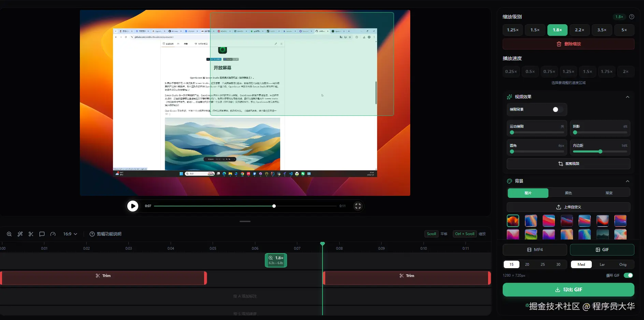Image resolution: width=644 pixels, height=320 pixels.
Task: Play the video preview
Action: (133, 206)
